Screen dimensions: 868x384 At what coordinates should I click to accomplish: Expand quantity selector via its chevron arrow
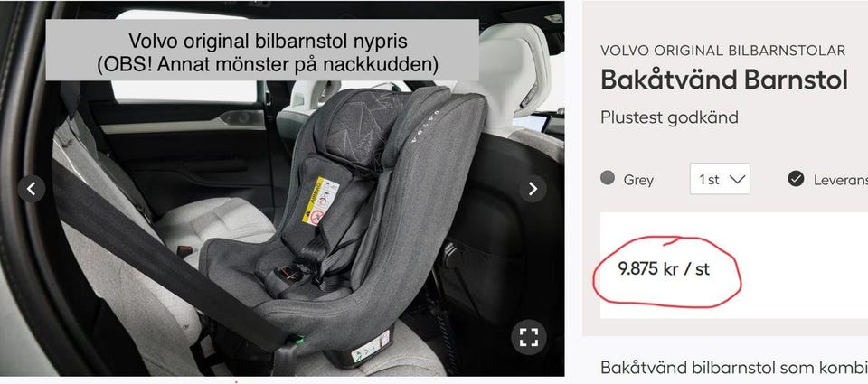(x=738, y=179)
